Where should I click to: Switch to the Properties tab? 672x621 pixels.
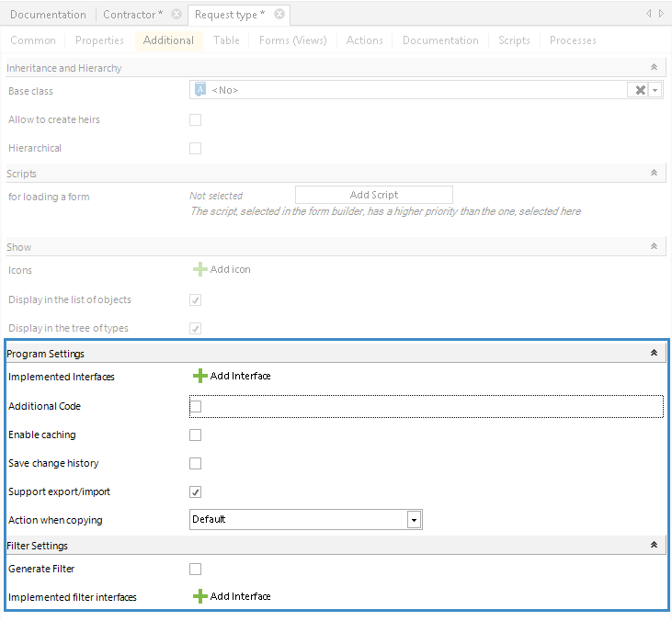[99, 40]
